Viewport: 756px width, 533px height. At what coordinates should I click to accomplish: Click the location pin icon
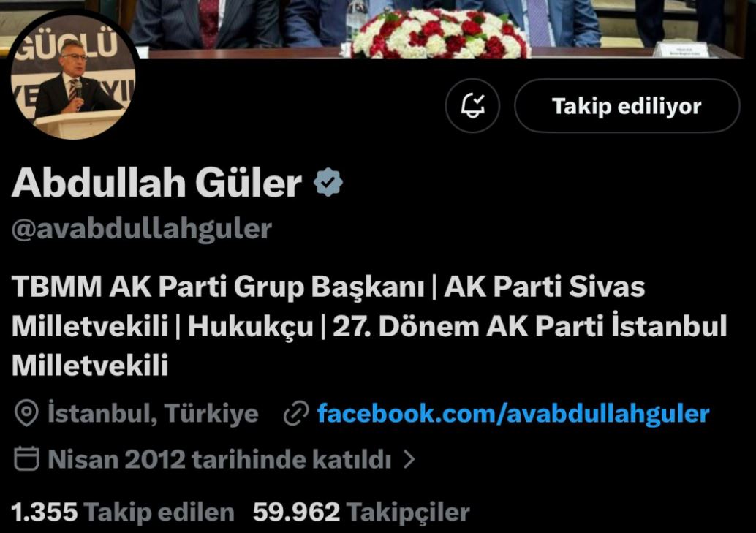click(26, 413)
